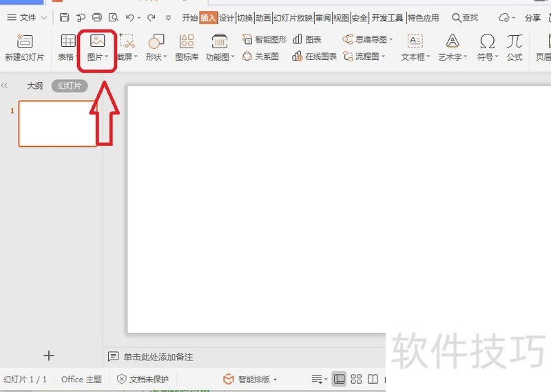
Task: Show the 幻灯片 thumbnails pane
Action: tap(70, 86)
